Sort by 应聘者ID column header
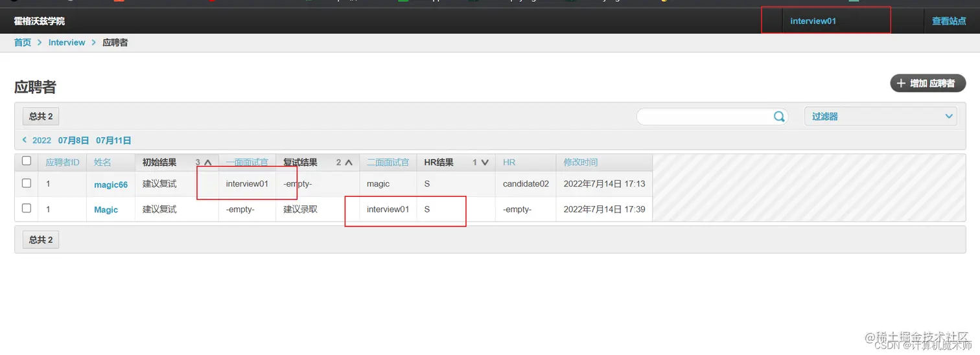 pyautogui.click(x=62, y=163)
